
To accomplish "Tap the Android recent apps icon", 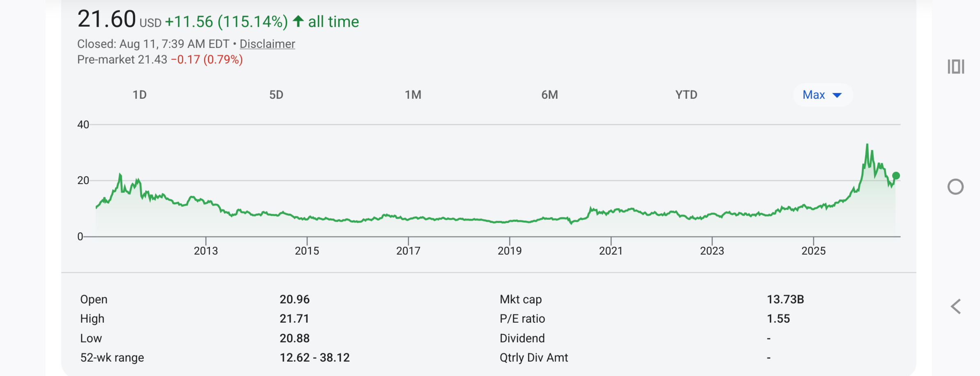I will (x=956, y=66).
